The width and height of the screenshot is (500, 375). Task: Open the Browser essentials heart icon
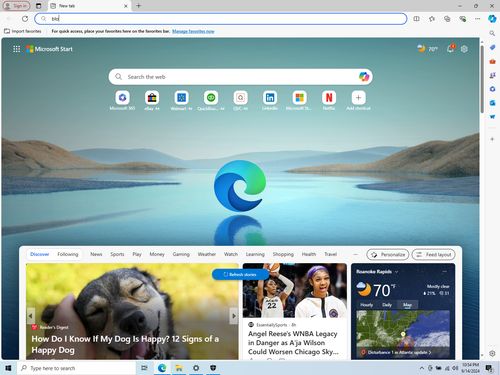(463, 19)
